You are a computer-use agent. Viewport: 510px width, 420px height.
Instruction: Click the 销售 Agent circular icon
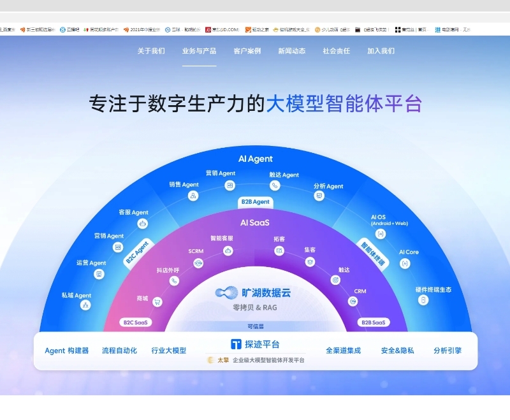coord(193,196)
